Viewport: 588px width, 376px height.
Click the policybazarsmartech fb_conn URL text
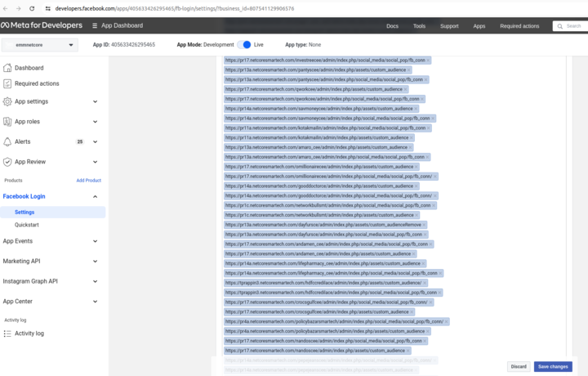(x=334, y=321)
